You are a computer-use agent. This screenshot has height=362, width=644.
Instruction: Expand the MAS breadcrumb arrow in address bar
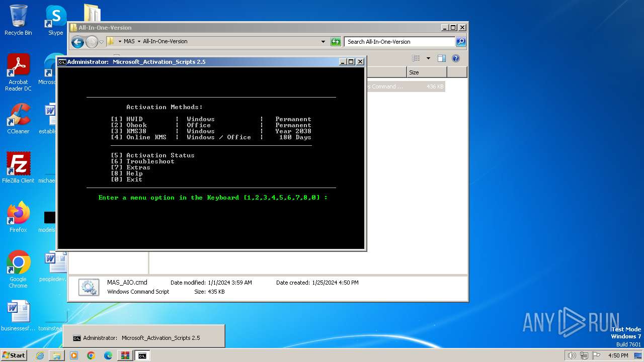click(x=139, y=42)
